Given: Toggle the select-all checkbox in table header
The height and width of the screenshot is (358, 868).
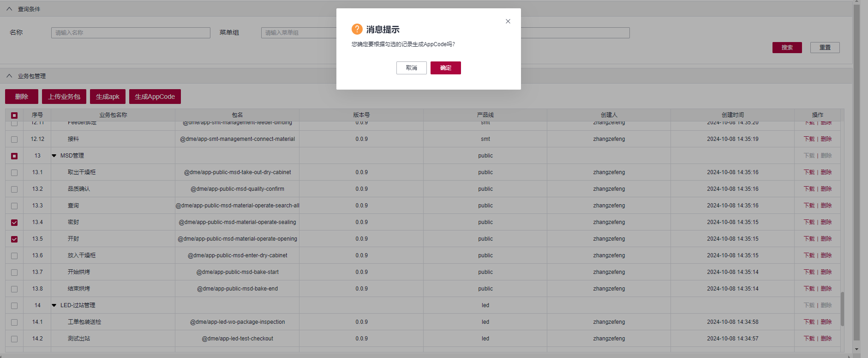Looking at the screenshot, I should 14,115.
